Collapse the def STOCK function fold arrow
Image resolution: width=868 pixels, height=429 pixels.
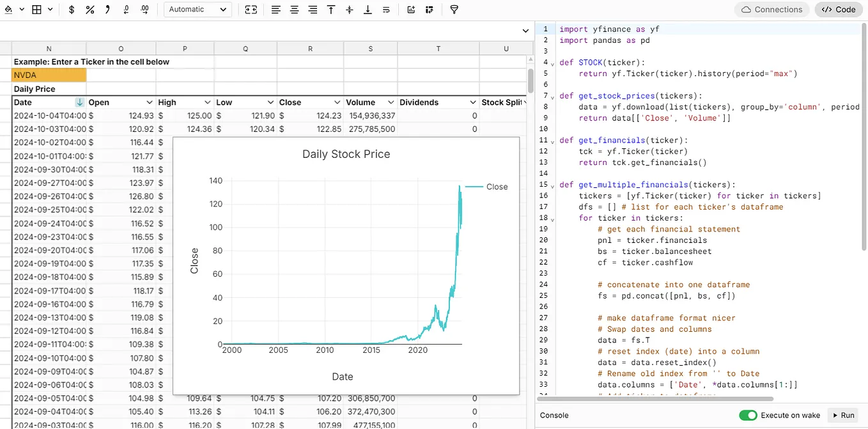tap(553, 63)
